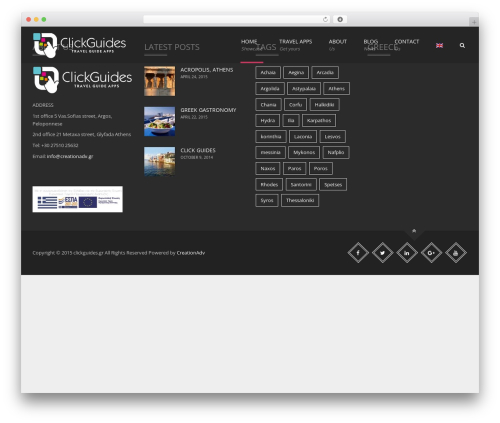The height and width of the screenshot is (423, 500).
Task: Select the Rhodes tag
Action: pos(269,184)
